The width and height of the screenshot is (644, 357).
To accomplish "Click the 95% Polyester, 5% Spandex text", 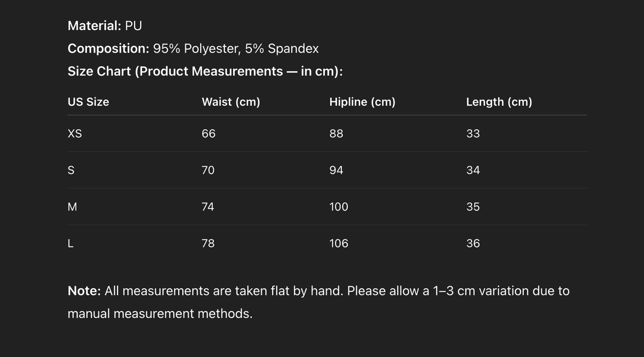I will 236,49.
